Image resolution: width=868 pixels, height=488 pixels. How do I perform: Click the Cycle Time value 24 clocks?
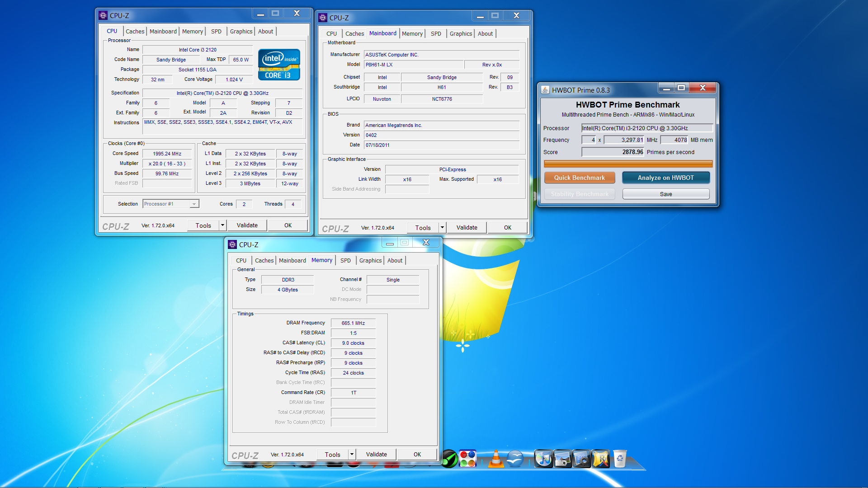353,373
